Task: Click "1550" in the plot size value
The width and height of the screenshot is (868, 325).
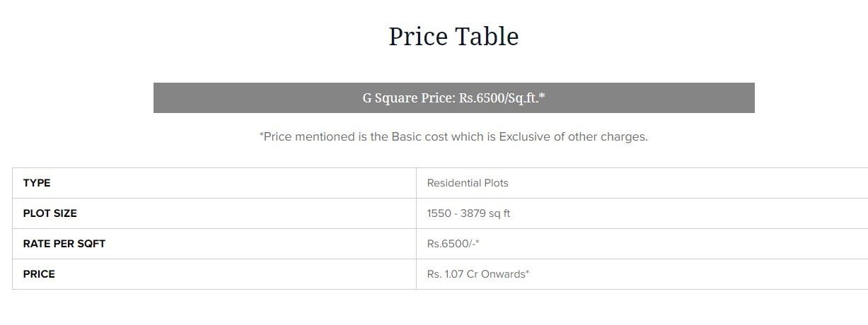Action: [x=439, y=213]
